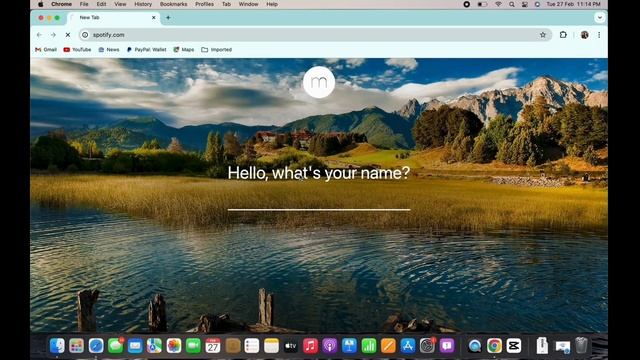640x360 pixels.
Task: Select the New Tab tab
Action: point(113,18)
